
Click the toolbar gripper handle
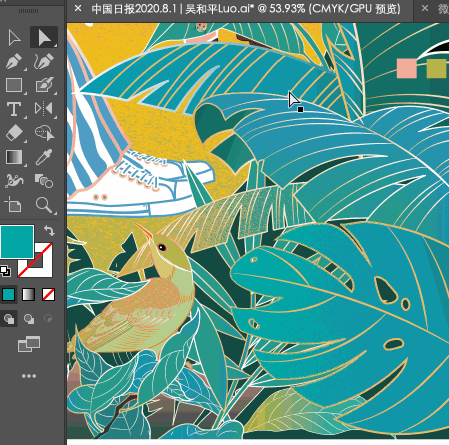pyautogui.click(x=28, y=11)
